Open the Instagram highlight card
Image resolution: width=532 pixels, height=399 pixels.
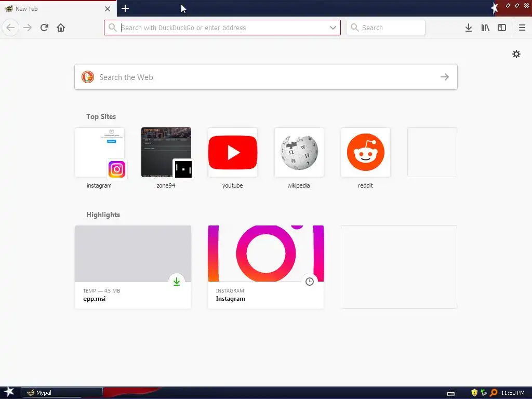click(266, 267)
